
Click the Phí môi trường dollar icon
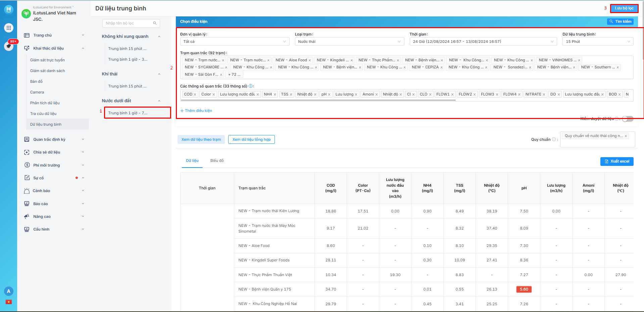coord(27,165)
